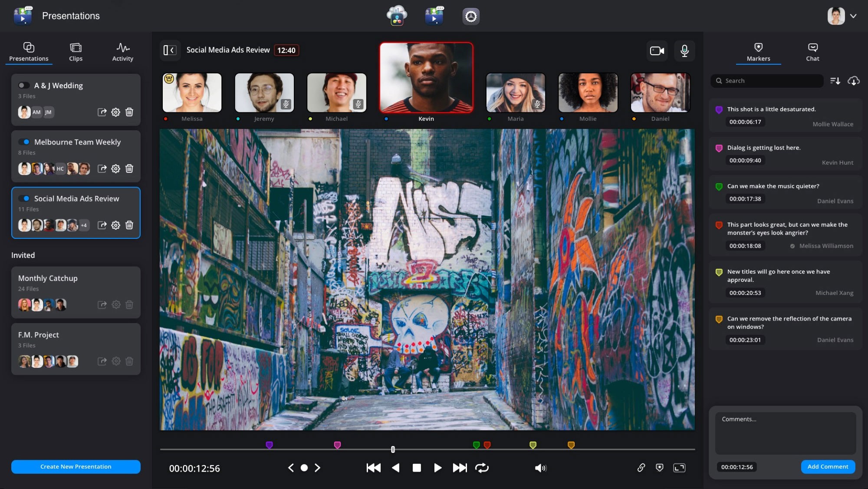Collapse the left sidebar panel

click(170, 50)
